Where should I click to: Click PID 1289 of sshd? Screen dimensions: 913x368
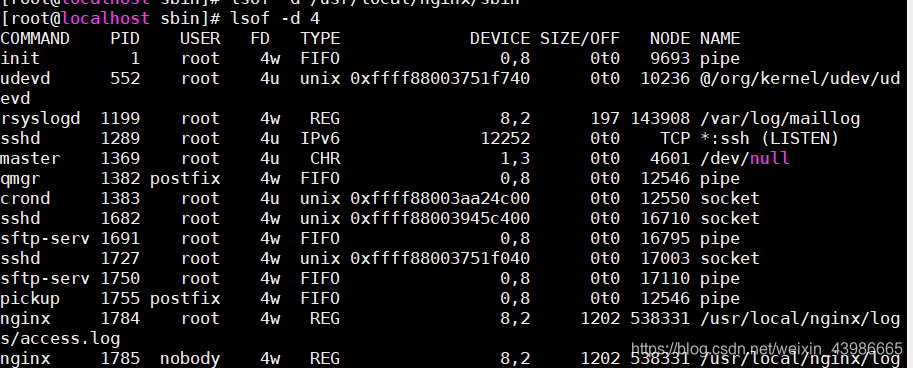pos(121,139)
